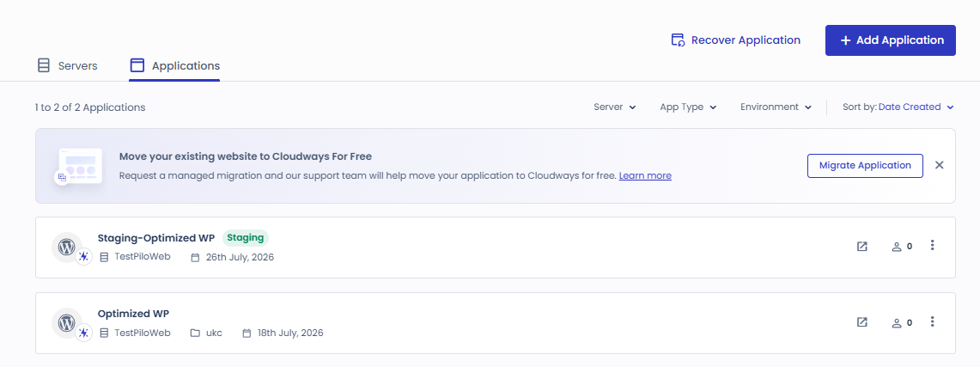Click Recover Application
Image resolution: width=980 pixels, height=367 pixels.
click(735, 40)
